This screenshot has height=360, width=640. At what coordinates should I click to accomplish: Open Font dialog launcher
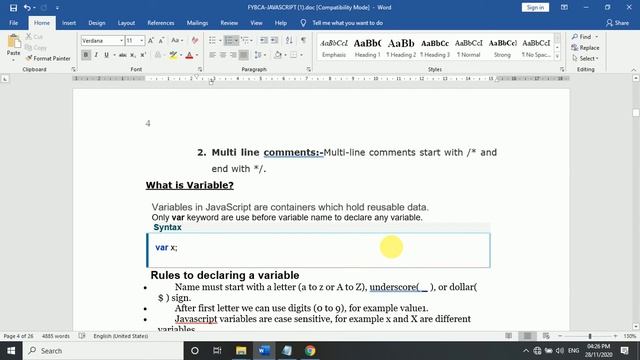(x=200, y=69)
